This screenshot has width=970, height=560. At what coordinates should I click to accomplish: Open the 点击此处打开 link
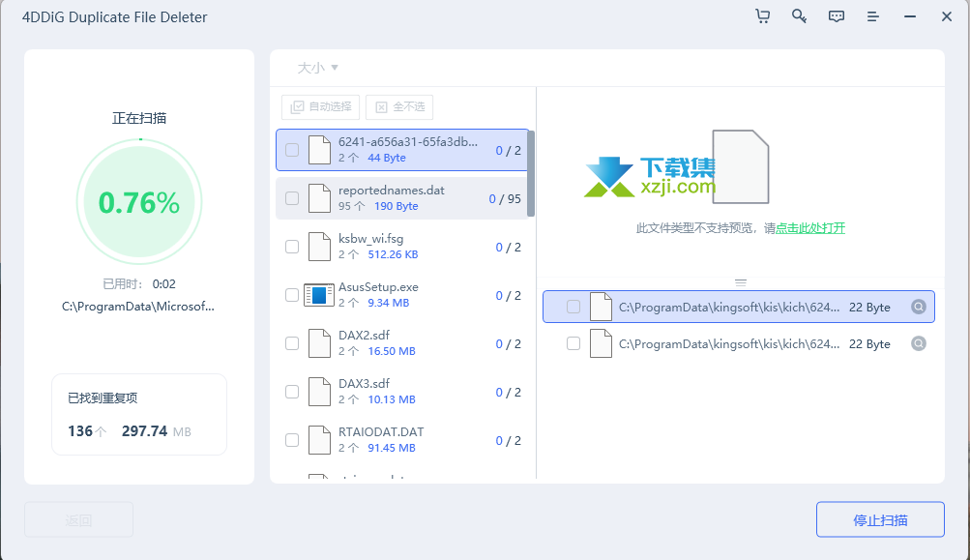[x=810, y=228]
